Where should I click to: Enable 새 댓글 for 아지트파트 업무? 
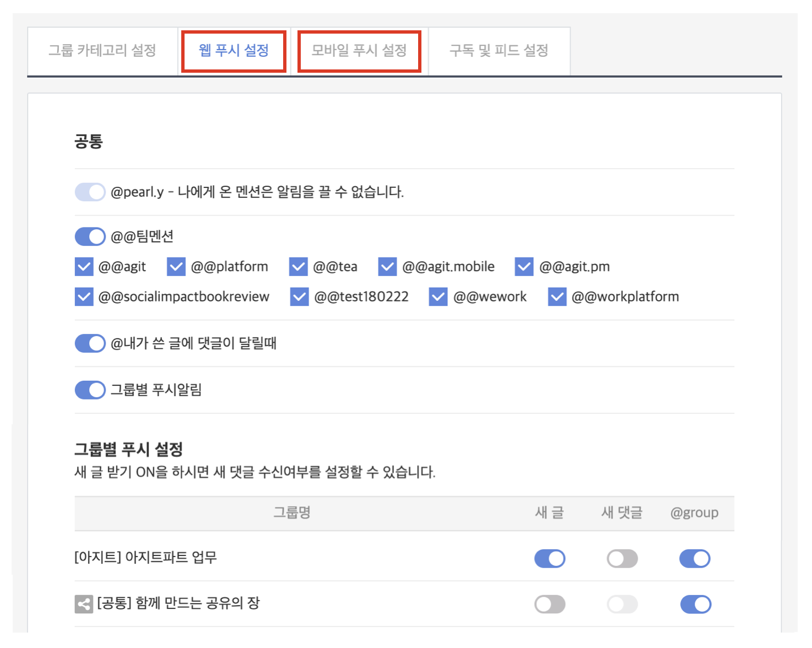(622, 559)
